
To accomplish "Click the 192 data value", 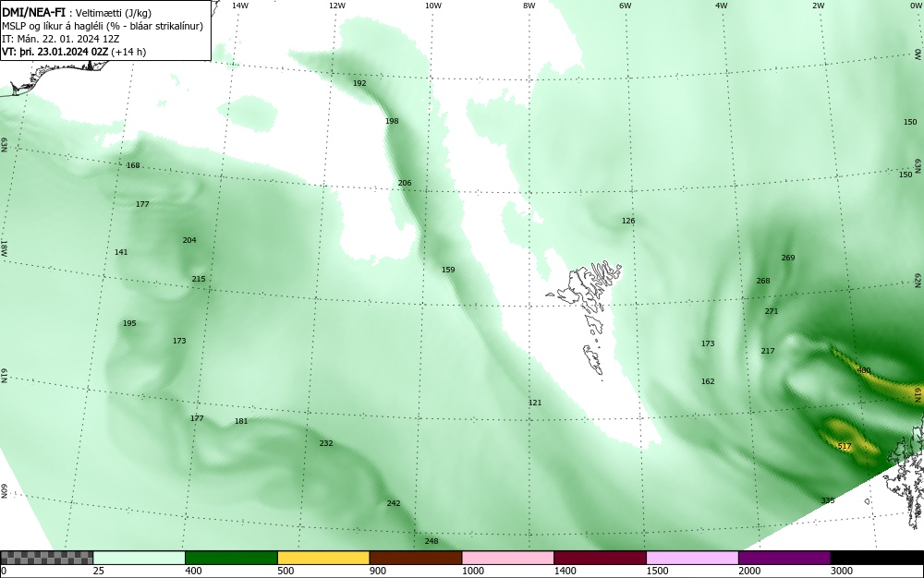I will [x=359, y=83].
